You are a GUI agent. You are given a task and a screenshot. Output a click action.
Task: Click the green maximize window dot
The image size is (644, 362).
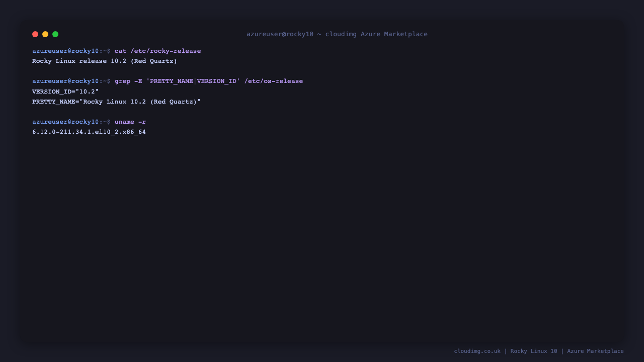tap(55, 34)
